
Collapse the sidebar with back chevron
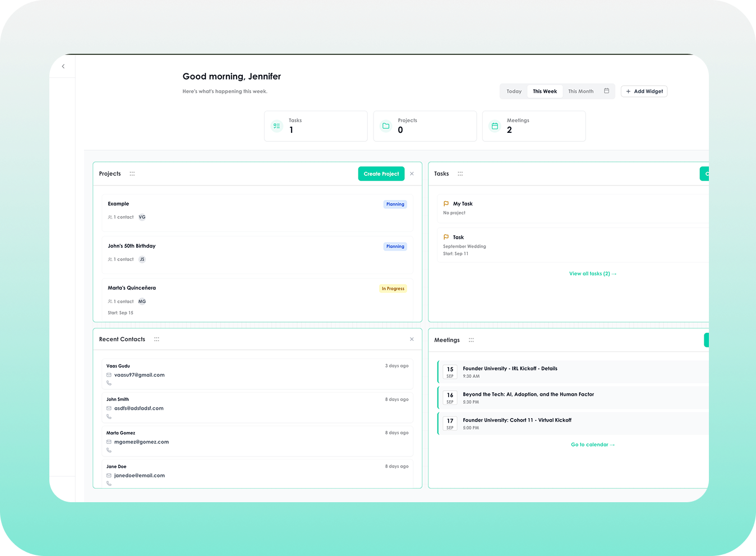tap(63, 66)
